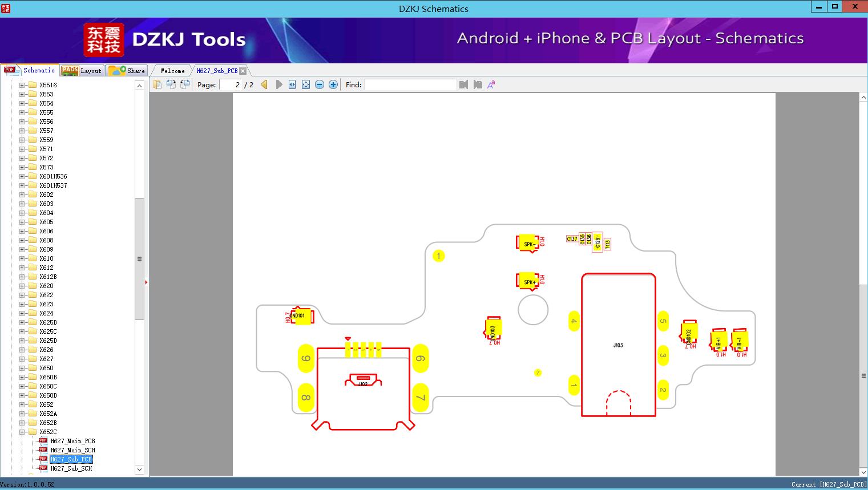Click the SPK+ pad on PCB

(x=528, y=281)
